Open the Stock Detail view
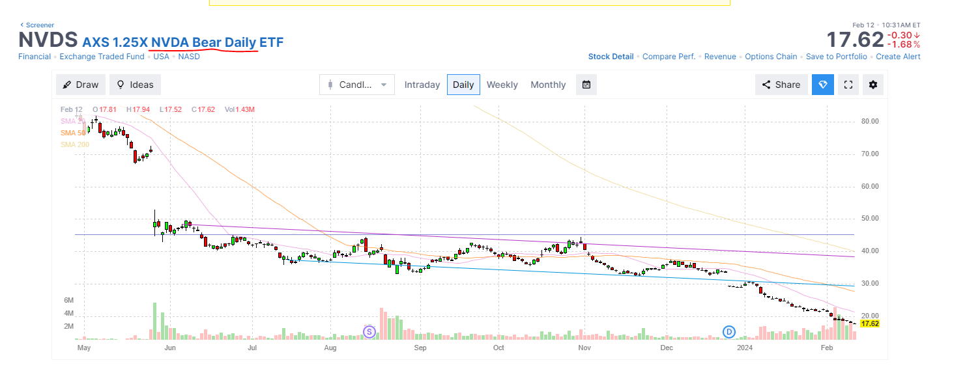 coord(611,57)
